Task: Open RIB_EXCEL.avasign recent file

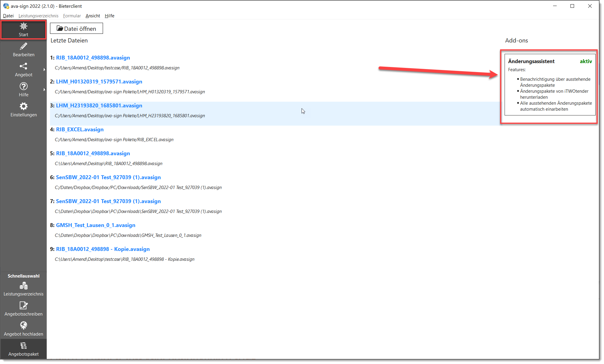Action: [80, 130]
